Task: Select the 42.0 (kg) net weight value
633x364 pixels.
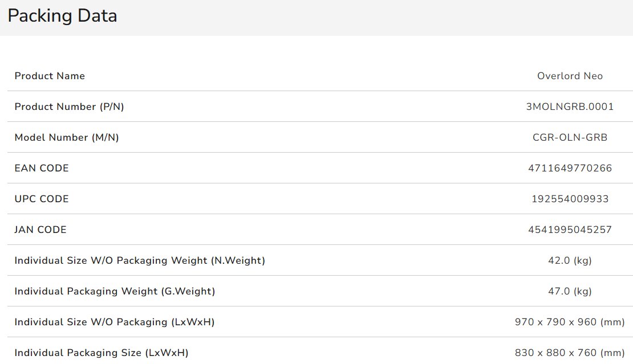Action: (x=570, y=260)
